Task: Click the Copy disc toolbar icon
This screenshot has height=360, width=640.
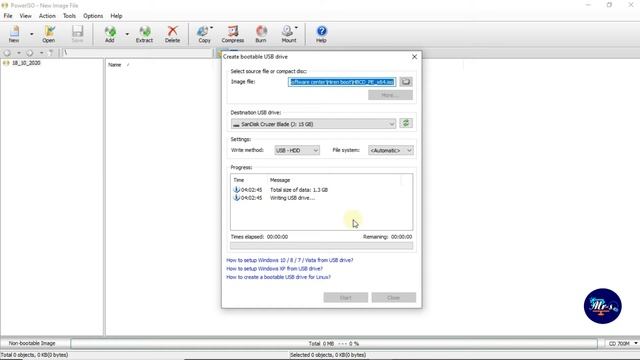Action: point(204,34)
